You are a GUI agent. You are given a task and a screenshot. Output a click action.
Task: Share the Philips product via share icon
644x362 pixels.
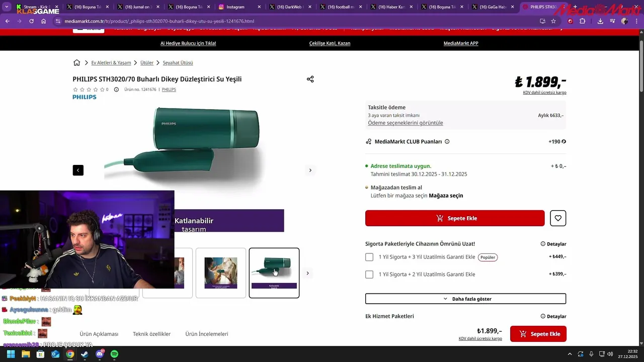tap(310, 79)
